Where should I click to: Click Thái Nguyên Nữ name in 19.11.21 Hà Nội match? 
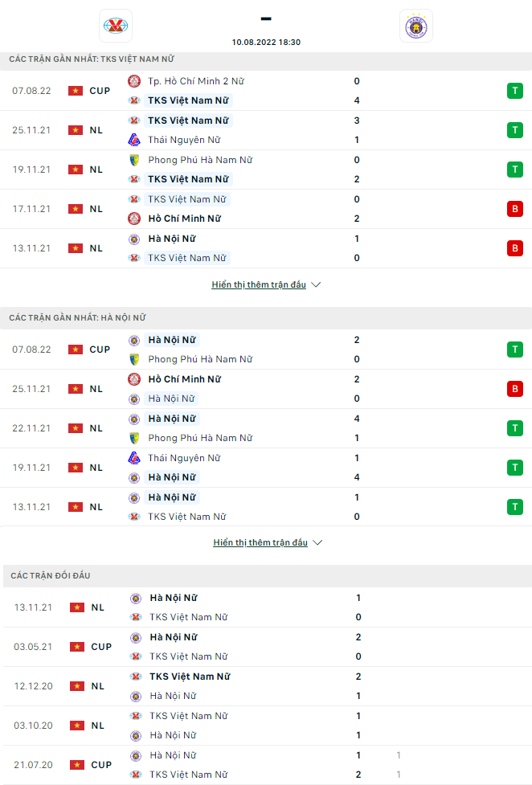(184, 458)
